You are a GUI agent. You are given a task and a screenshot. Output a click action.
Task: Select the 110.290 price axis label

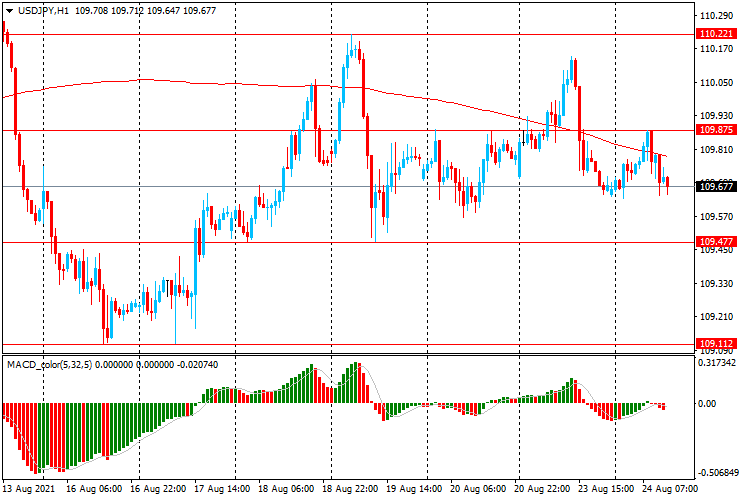(x=716, y=16)
